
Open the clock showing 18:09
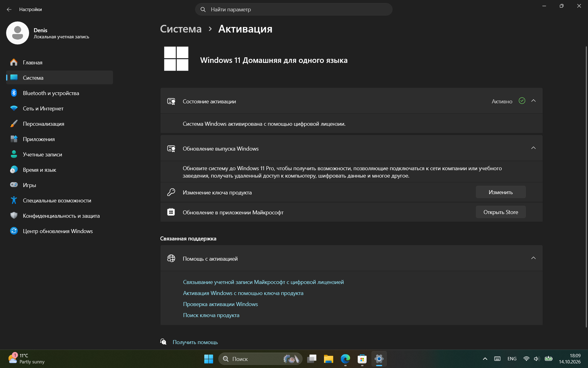(x=570, y=359)
